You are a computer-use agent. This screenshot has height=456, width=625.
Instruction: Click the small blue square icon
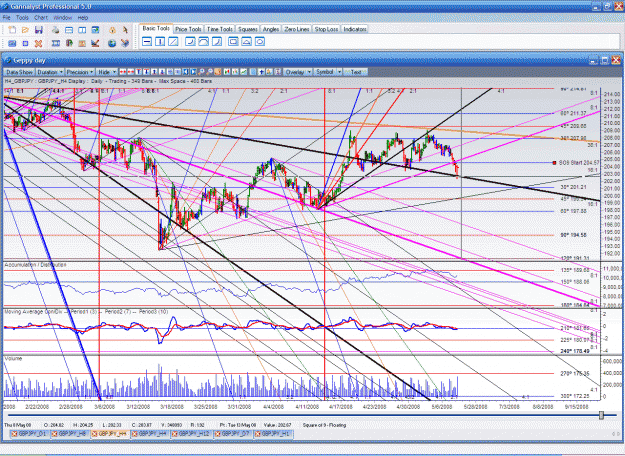click(x=25, y=43)
